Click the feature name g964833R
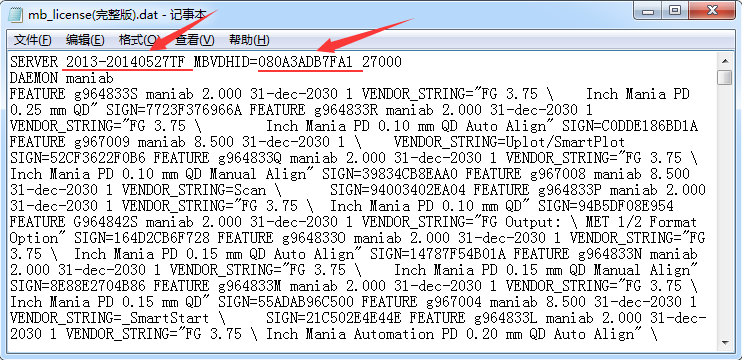Screen dimensions: 742x360 [x=346, y=110]
